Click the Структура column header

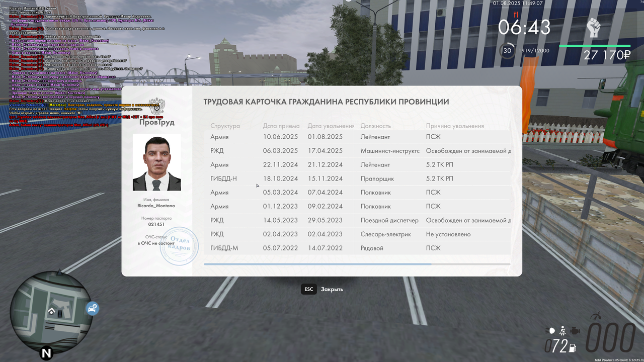click(x=225, y=126)
